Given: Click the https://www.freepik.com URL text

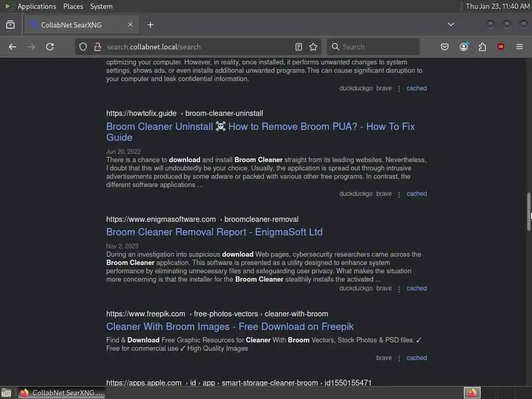Looking at the screenshot, I should [x=145, y=314].
